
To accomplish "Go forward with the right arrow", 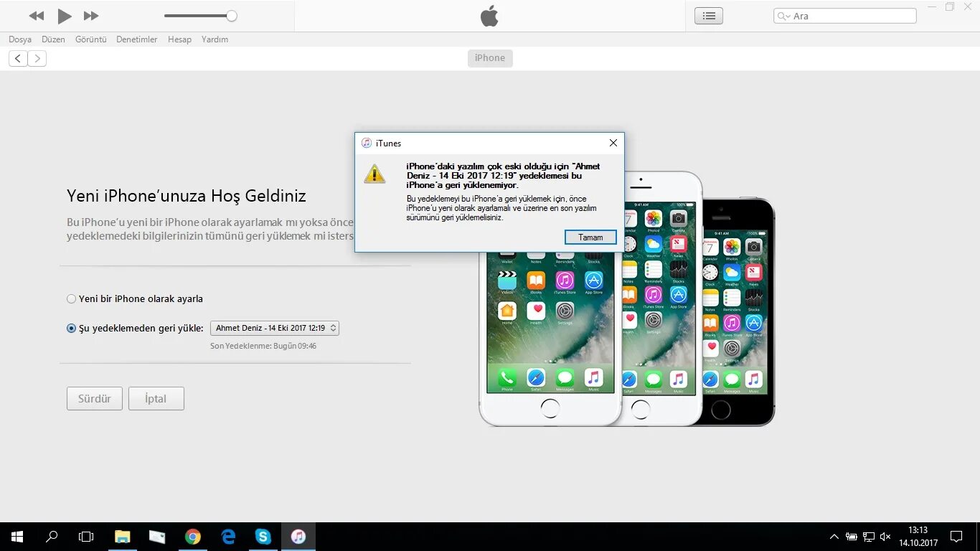I will point(37,59).
